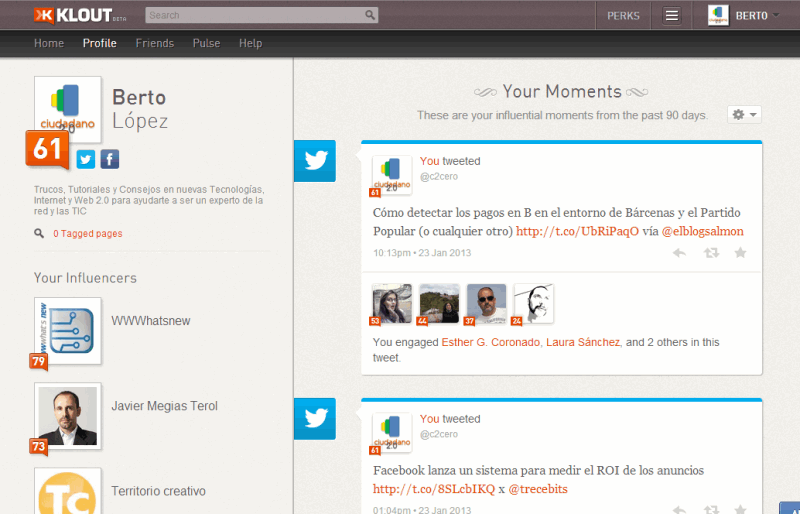Click engaged user avatar with score 24
Viewport: 800px width, 514px height.
click(534, 304)
